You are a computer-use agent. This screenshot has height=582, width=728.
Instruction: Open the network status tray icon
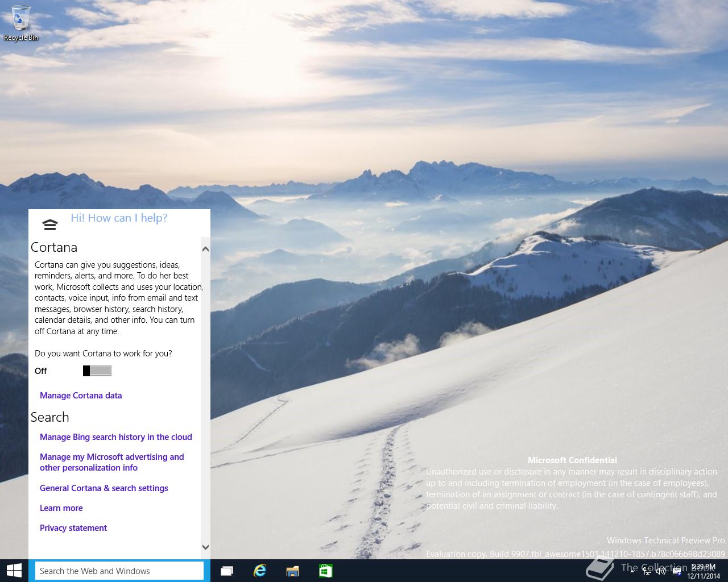click(x=647, y=571)
